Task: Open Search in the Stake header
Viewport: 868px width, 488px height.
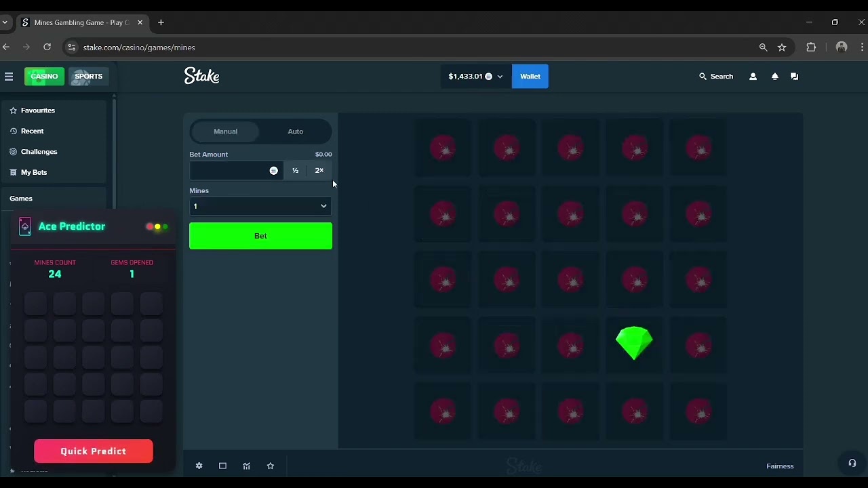Action: (x=716, y=77)
